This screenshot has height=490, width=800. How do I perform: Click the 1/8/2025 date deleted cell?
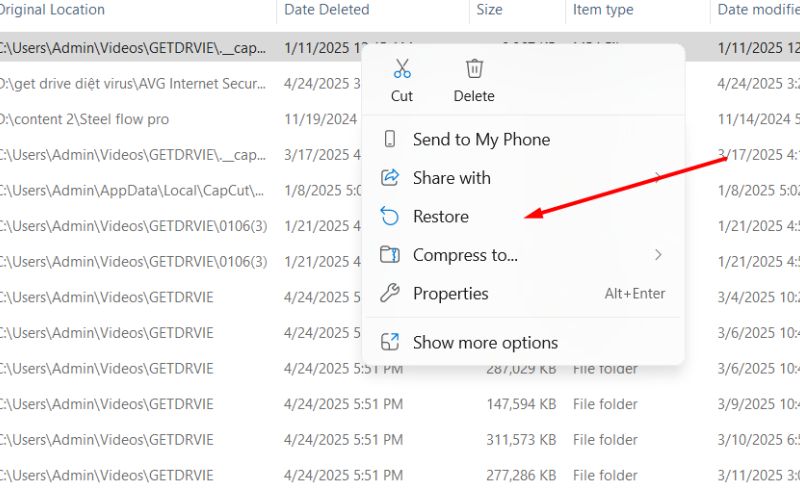pos(322,190)
